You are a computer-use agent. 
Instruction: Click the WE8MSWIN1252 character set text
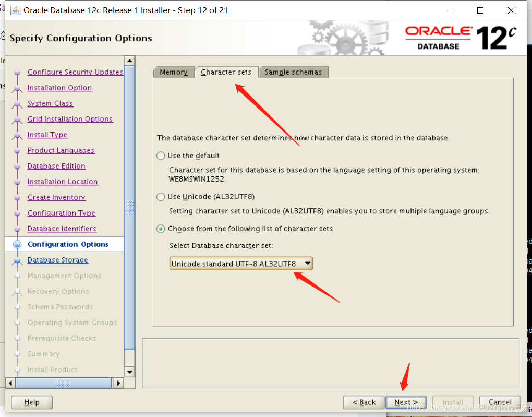(197, 179)
